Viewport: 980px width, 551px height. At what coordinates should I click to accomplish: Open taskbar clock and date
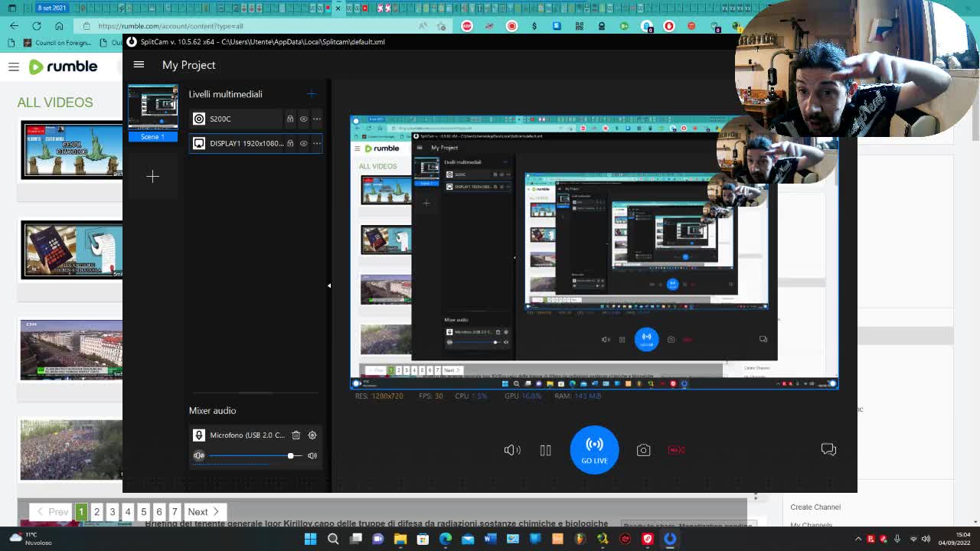point(954,539)
